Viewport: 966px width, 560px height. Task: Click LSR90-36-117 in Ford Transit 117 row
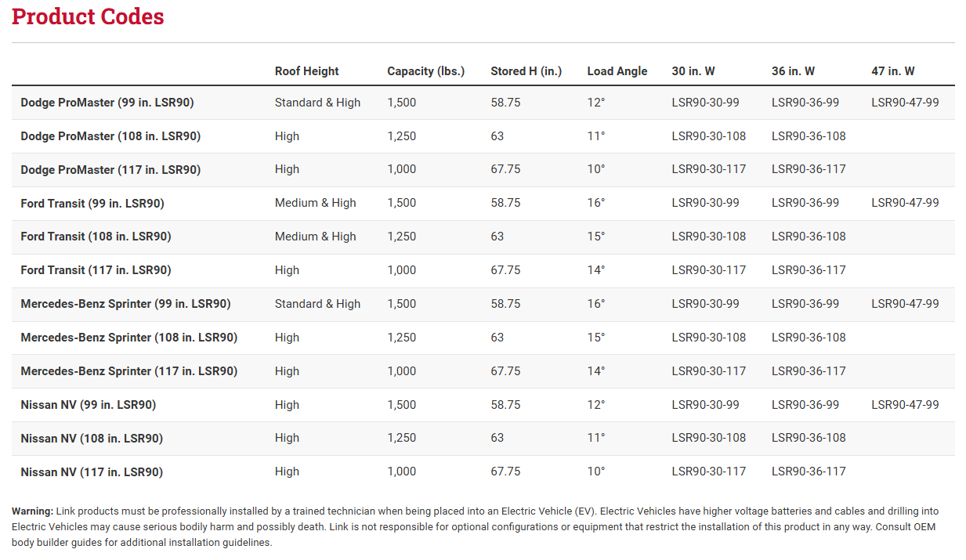tap(809, 270)
